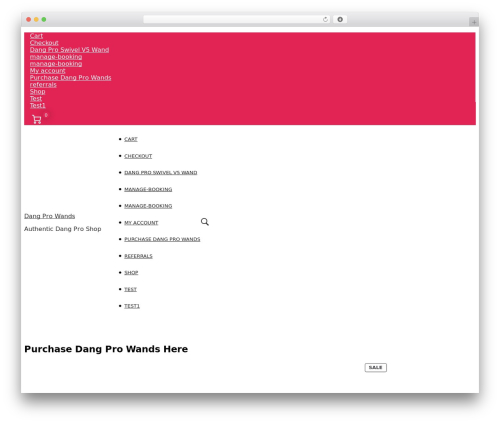Select first MANAGE-BOOKING bulleted menu item

pos(148,189)
